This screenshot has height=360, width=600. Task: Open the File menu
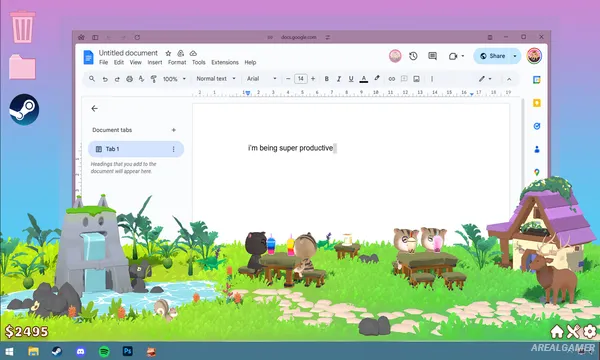click(103, 62)
